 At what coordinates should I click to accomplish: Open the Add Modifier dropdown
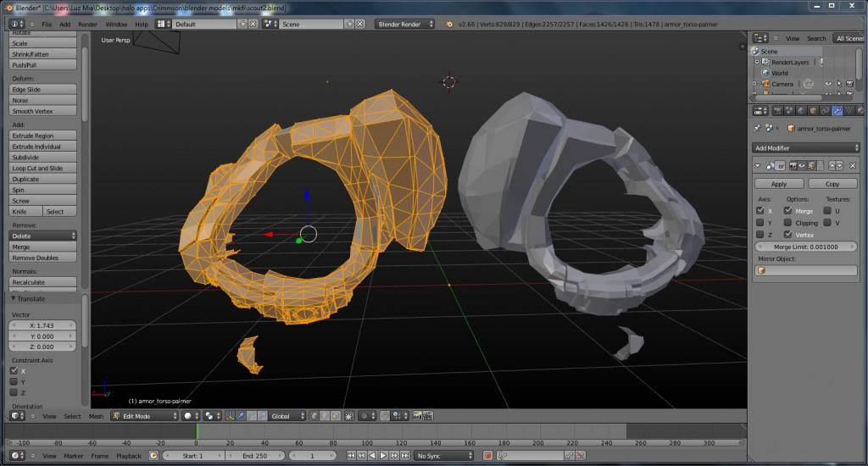(806, 147)
